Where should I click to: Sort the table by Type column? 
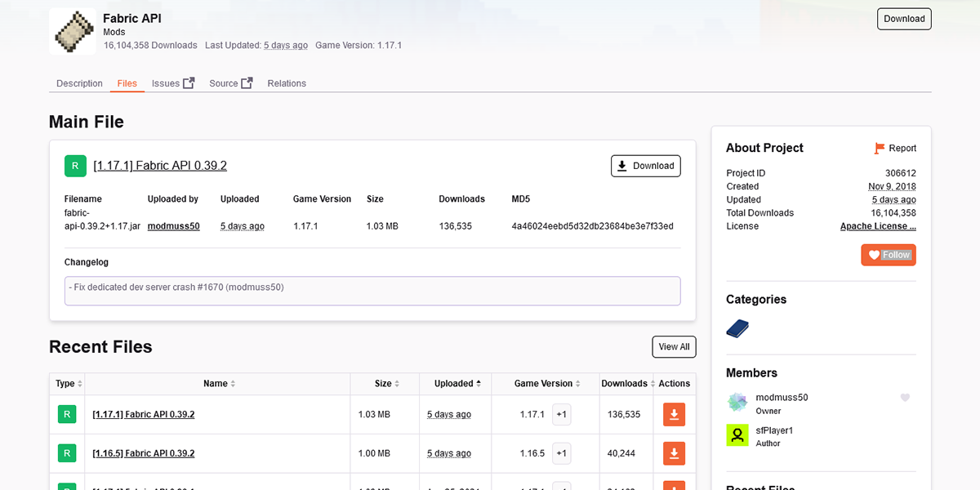67,384
